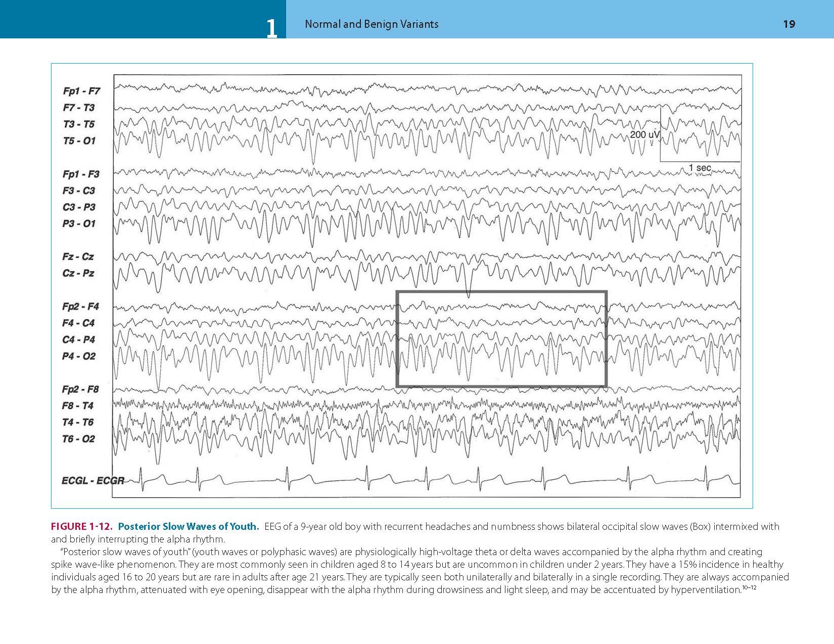The width and height of the screenshot is (834, 644).
Task: Click the 1 sec time scale label
Action: (700, 168)
